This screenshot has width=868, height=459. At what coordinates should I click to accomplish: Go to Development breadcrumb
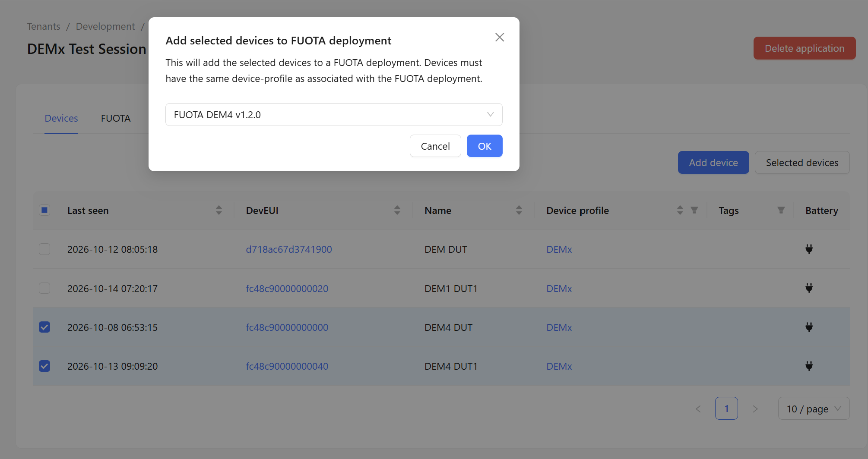105,27
